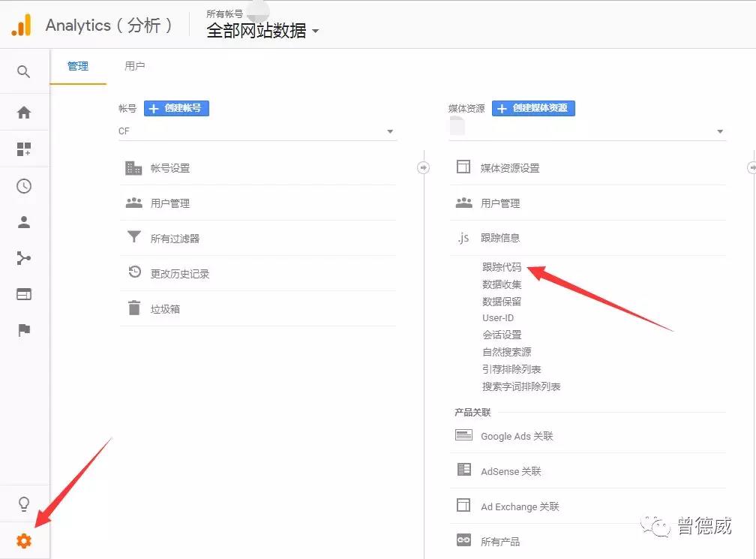Click the 所有过滤器 filter funnel icon

tap(133, 237)
